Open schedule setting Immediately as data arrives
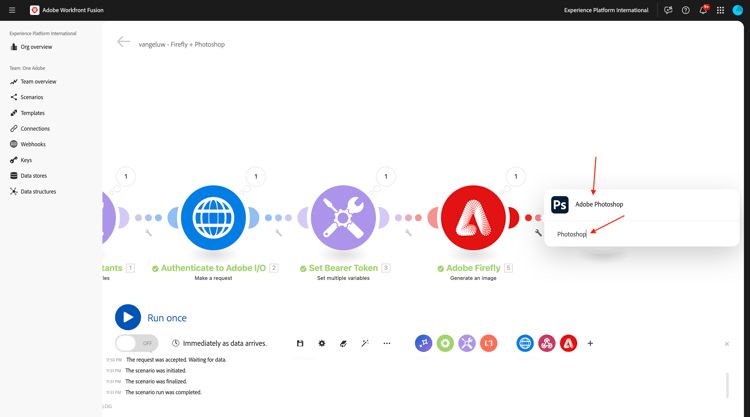This screenshot has height=417, width=750. click(x=219, y=343)
